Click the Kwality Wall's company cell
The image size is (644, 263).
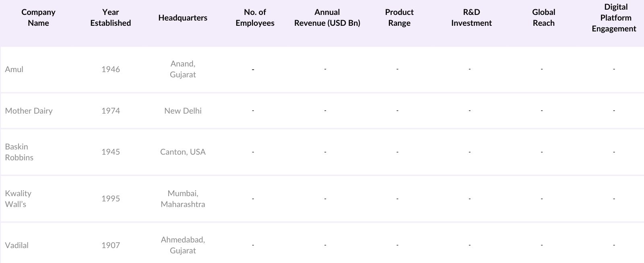18,199
